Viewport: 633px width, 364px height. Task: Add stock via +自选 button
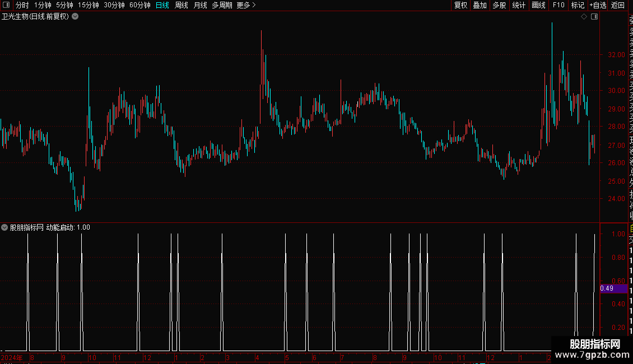(x=598, y=5)
